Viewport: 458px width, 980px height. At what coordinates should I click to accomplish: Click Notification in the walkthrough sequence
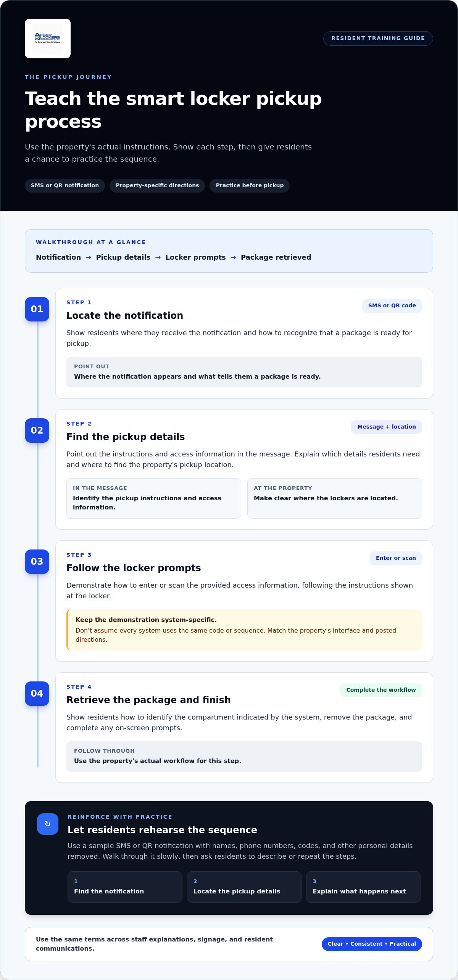(58, 257)
